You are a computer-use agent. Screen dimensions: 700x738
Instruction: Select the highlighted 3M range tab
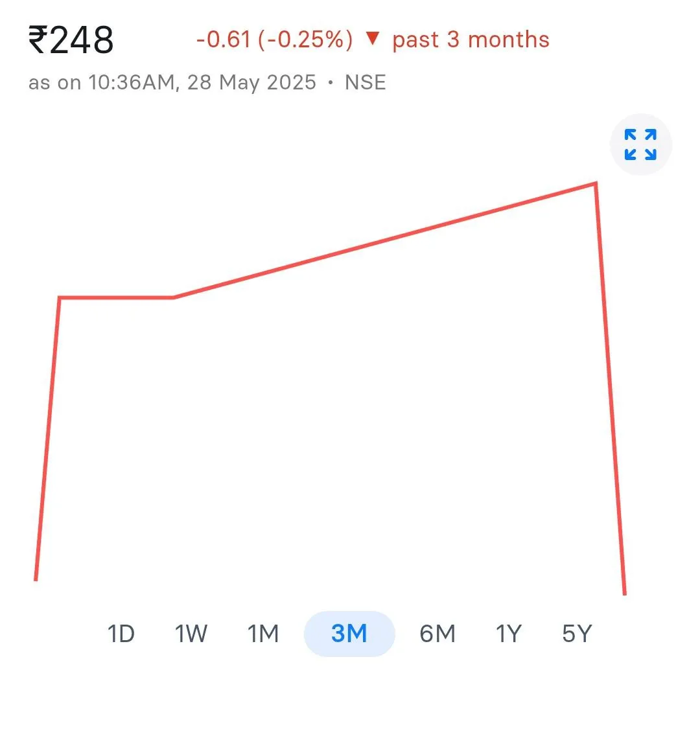click(349, 634)
